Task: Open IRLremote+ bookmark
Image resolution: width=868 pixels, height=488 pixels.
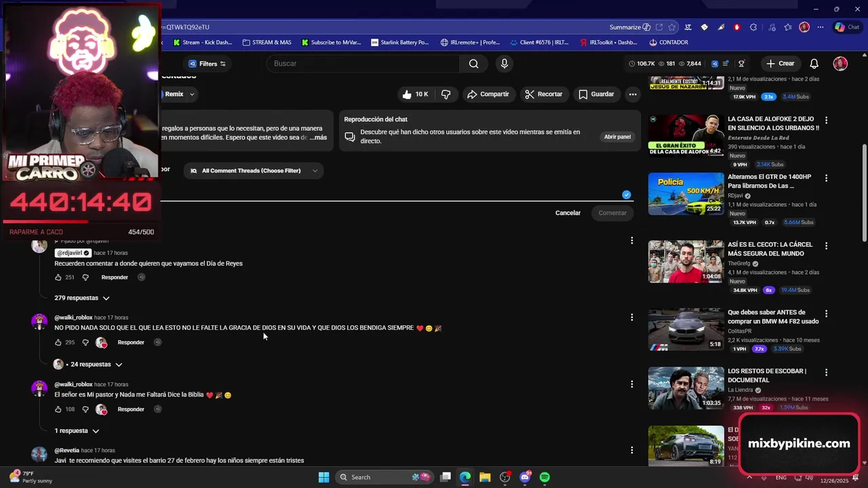Action: (x=470, y=42)
